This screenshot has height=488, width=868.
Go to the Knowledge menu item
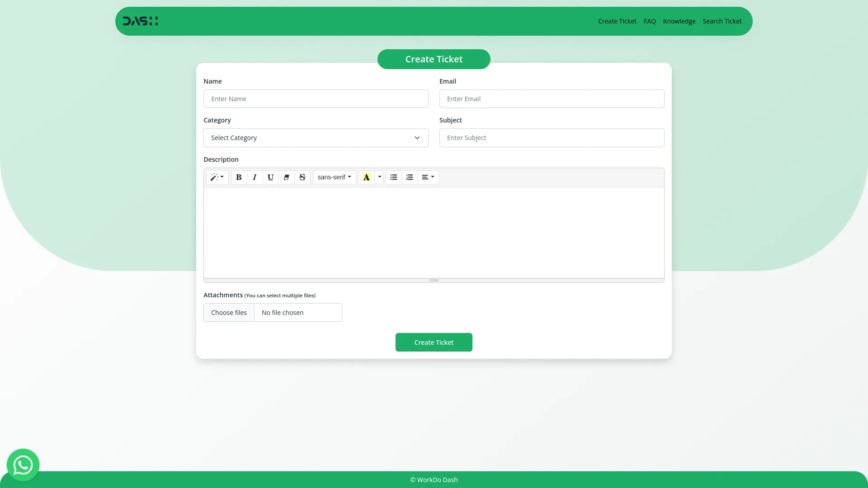click(679, 21)
